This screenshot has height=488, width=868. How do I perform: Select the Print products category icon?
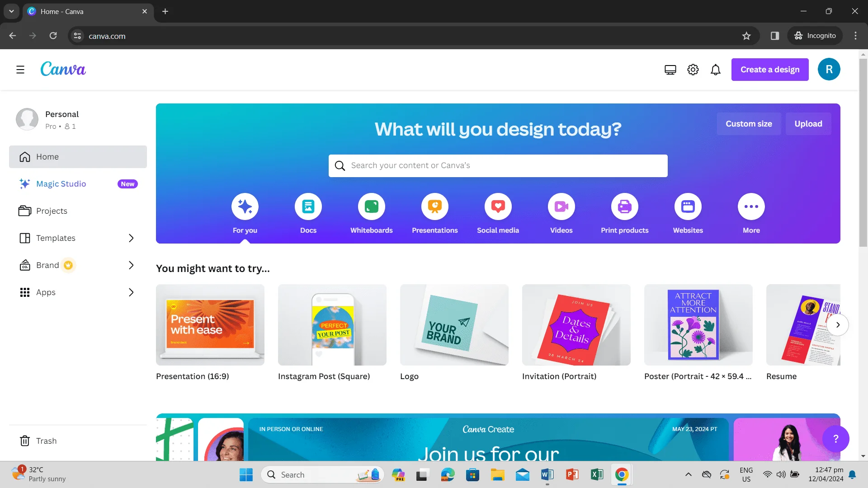coord(625,206)
